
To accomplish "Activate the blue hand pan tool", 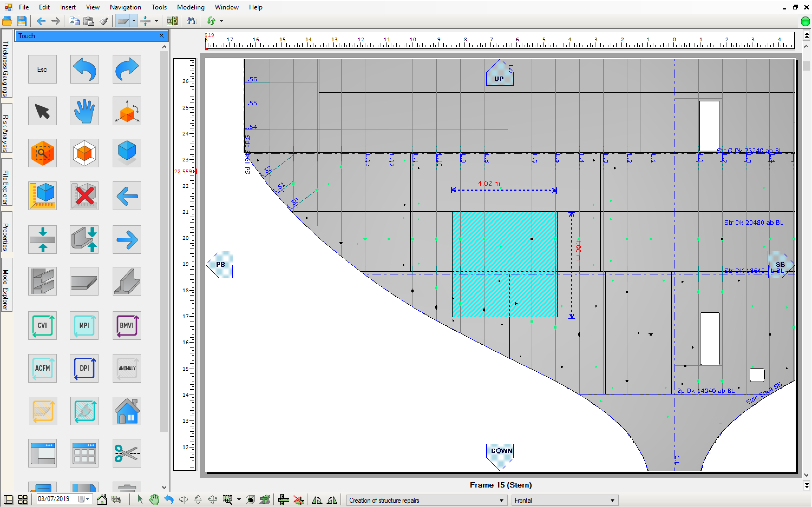I will [84, 111].
